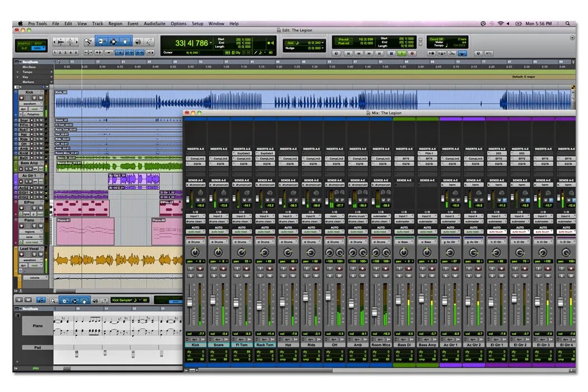Screen dimensions: 588x392
Task: Open the Nudge value dropdown
Action: [321, 48]
